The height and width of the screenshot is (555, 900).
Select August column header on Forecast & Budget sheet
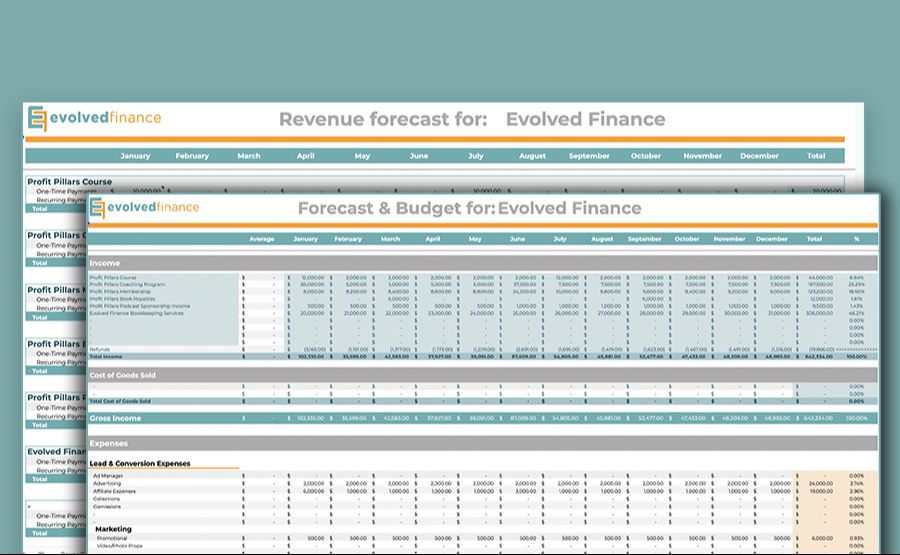[x=602, y=239]
